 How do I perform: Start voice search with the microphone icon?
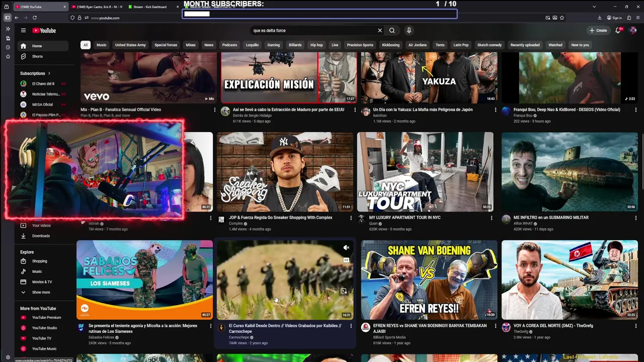(x=409, y=30)
